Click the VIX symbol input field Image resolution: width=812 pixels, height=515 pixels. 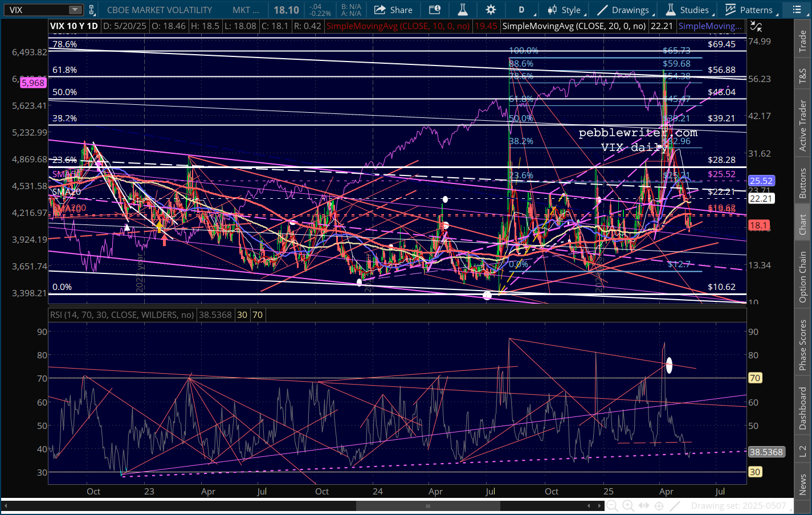(x=35, y=10)
